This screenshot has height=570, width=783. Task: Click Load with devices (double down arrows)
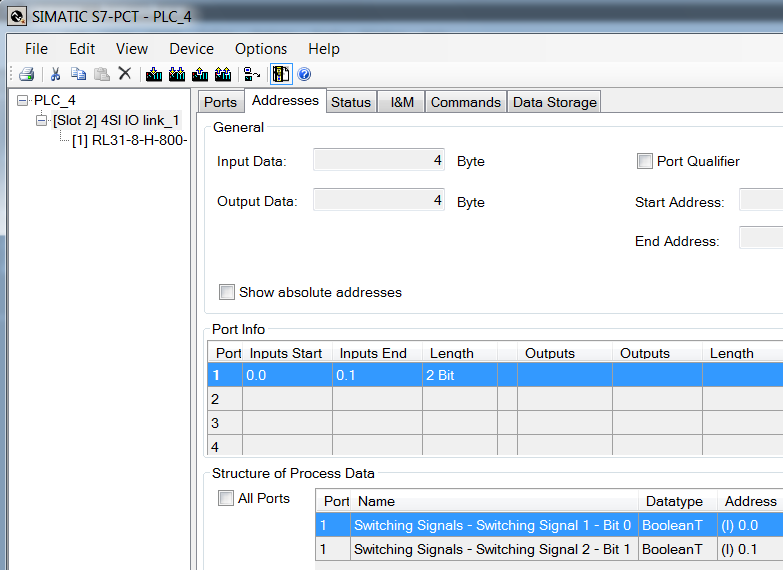point(177,74)
